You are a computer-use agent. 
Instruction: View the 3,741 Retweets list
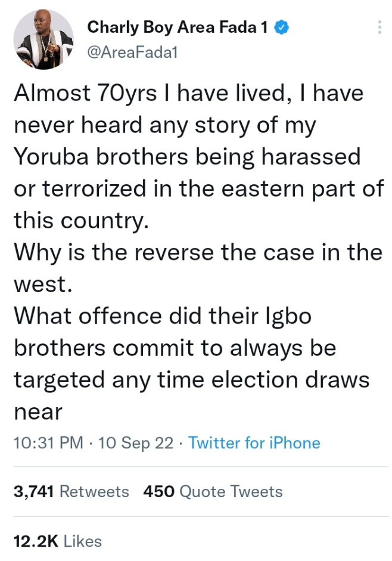pos(71,491)
